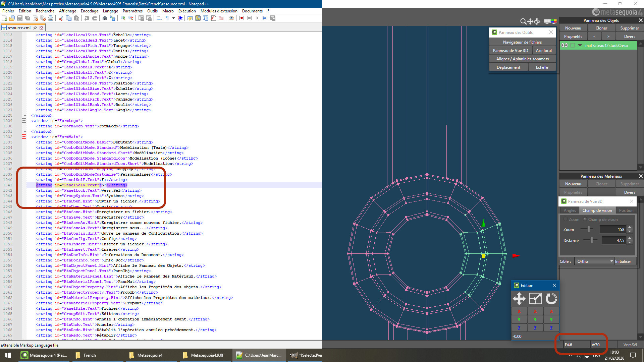The width and height of the screenshot is (644, 362).
Task: Click the magnifier zoom view icon
Action: [523, 21]
